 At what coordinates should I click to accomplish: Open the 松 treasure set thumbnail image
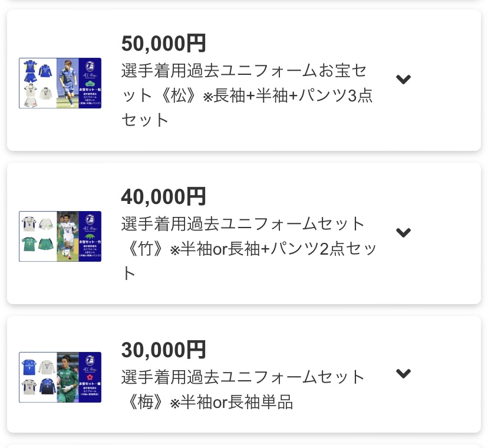point(60,83)
